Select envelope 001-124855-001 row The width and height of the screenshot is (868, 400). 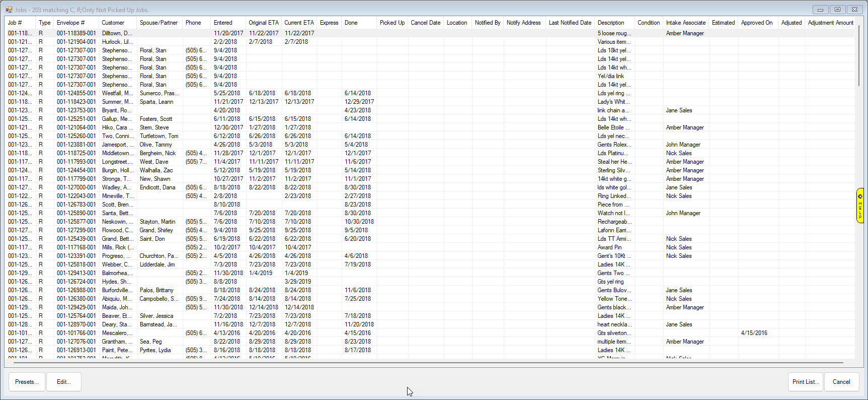(76, 93)
